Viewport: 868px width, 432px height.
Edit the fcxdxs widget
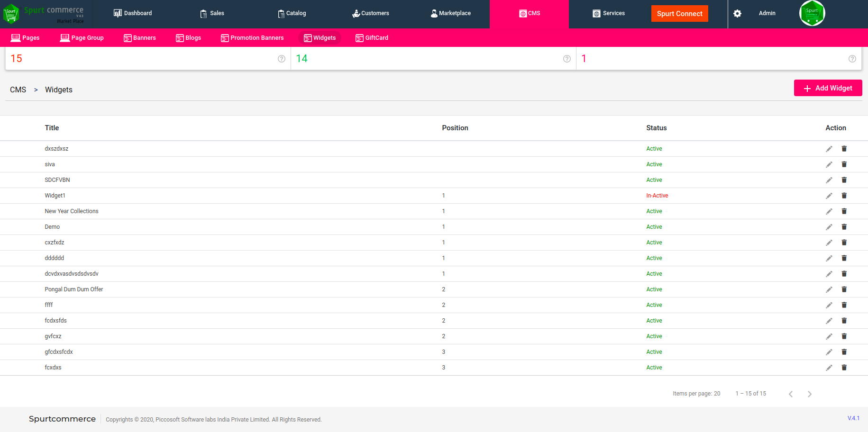coord(829,368)
